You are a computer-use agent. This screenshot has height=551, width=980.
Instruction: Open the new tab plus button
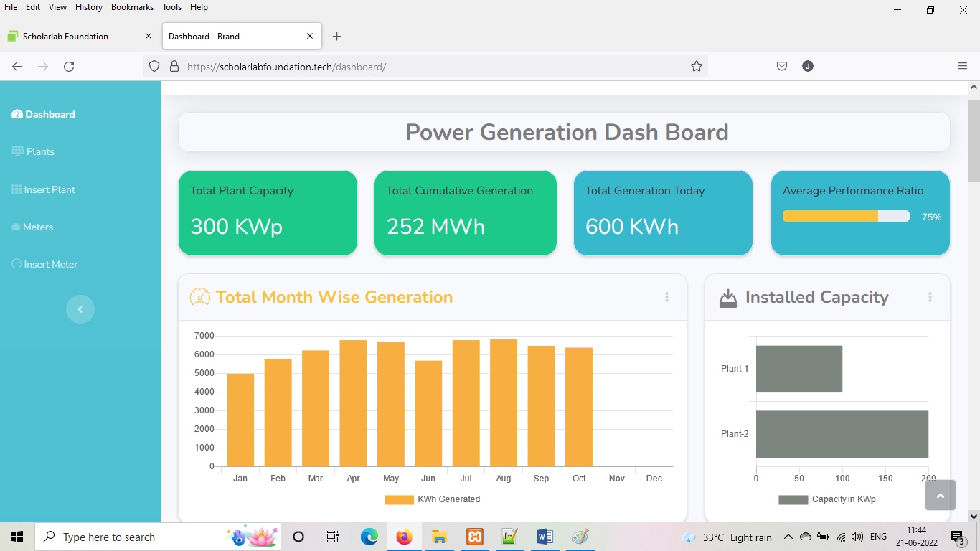[337, 37]
